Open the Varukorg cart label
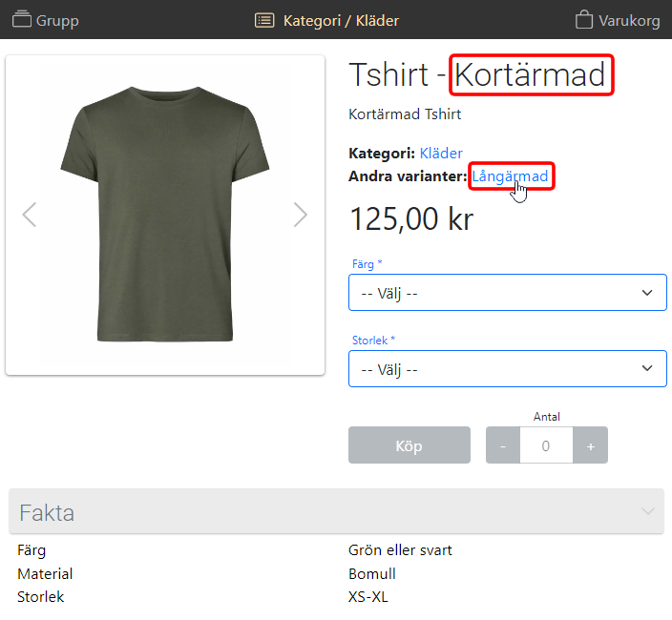Viewport: 672px width, 620px height. point(629,20)
